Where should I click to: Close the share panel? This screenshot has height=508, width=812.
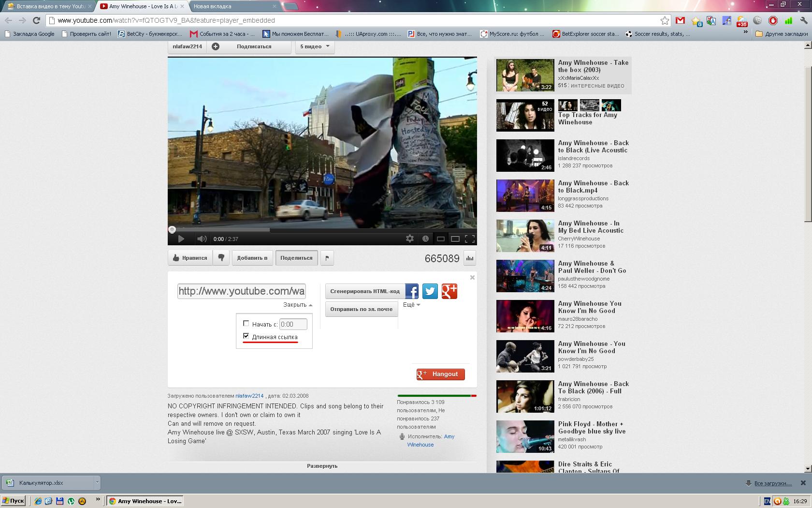472,277
